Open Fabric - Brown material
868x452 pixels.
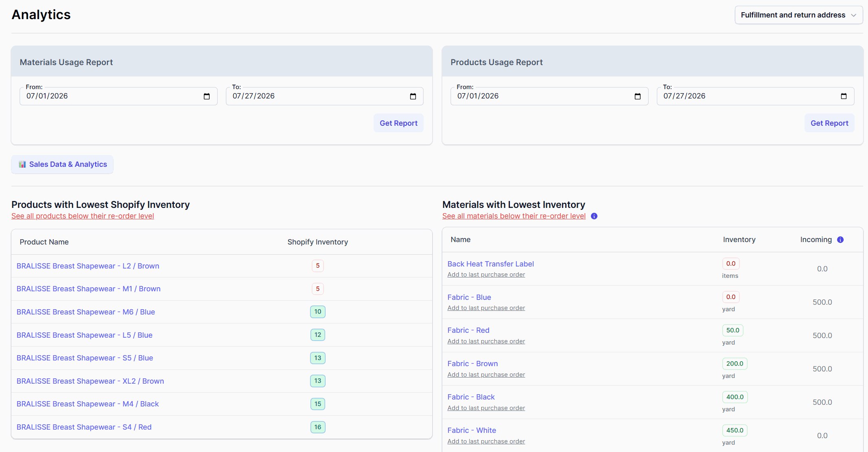(x=472, y=364)
